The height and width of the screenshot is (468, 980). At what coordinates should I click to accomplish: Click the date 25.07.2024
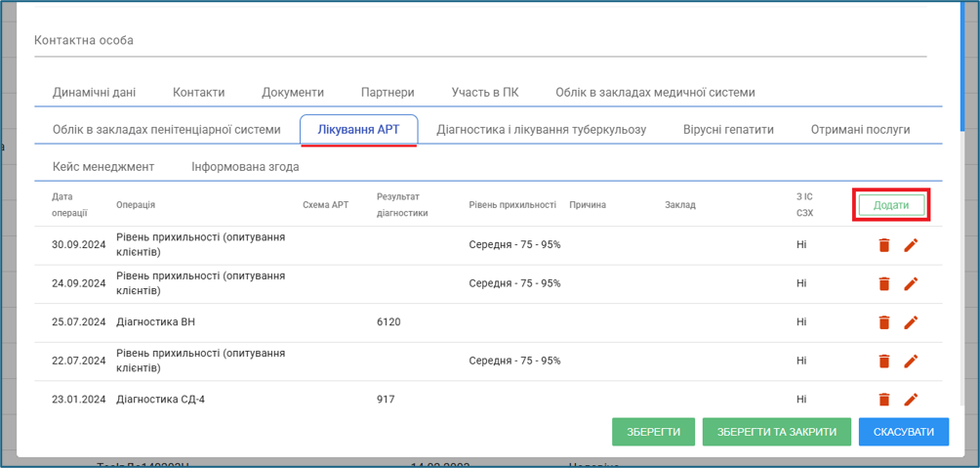click(79, 322)
